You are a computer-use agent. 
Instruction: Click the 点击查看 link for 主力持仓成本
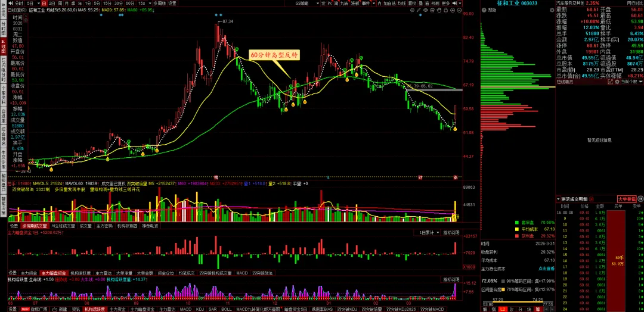pos(546,269)
